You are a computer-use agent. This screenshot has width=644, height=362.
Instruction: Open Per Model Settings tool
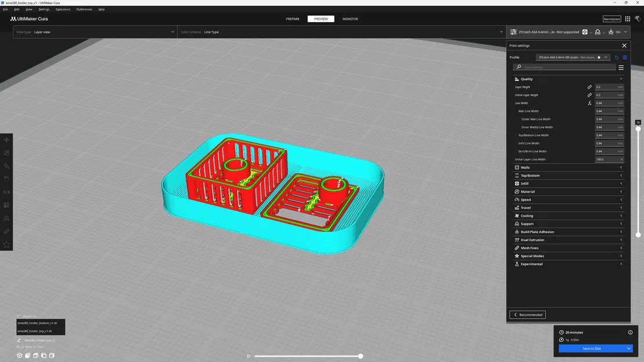[x=6, y=204]
